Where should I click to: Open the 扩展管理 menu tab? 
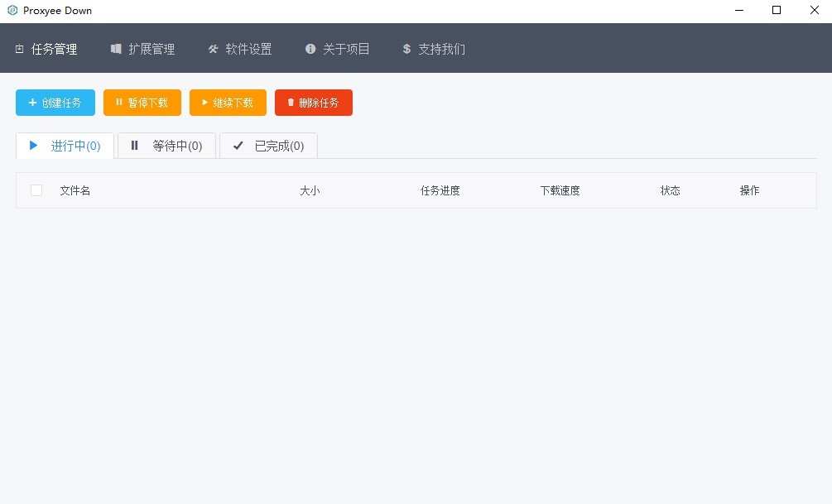click(x=142, y=49)
